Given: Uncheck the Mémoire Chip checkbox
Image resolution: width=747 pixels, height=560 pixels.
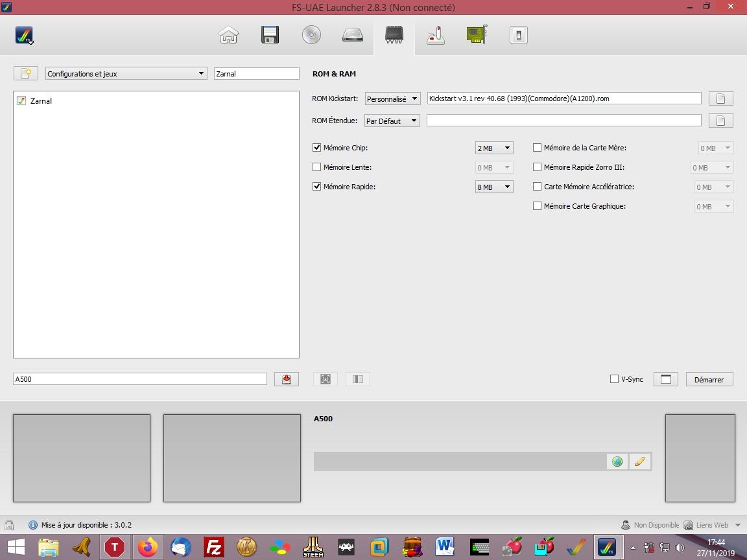Looking at the screenshot, I should pos(317,148).
